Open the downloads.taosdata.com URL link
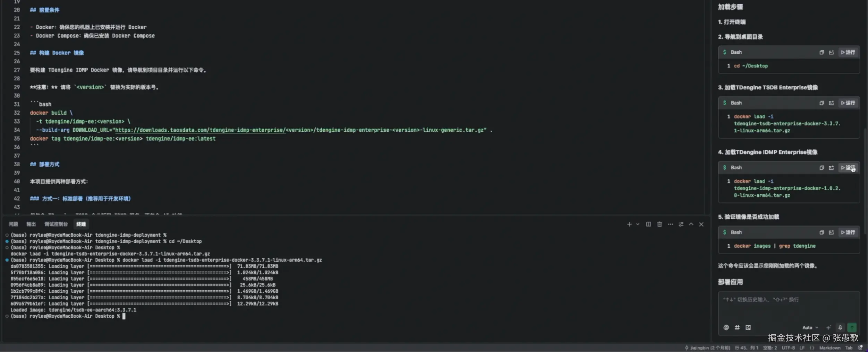Screen dimensions: 868x352 click(x=200, y=130)
